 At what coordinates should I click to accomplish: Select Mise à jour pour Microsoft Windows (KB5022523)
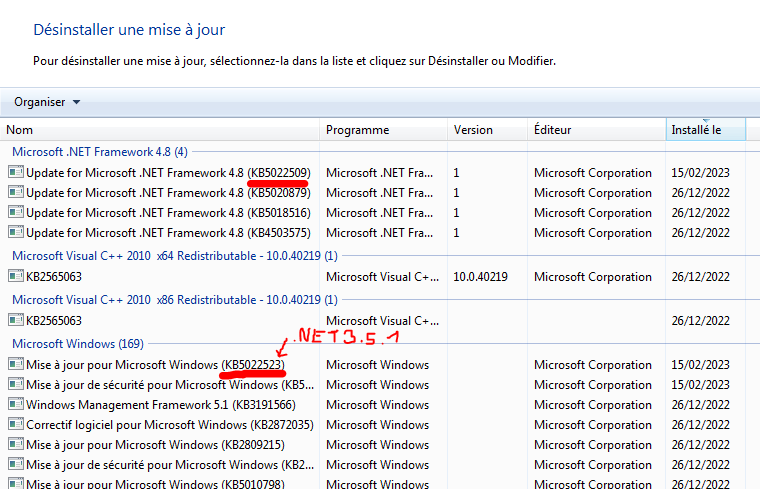(x=156, y=364)
